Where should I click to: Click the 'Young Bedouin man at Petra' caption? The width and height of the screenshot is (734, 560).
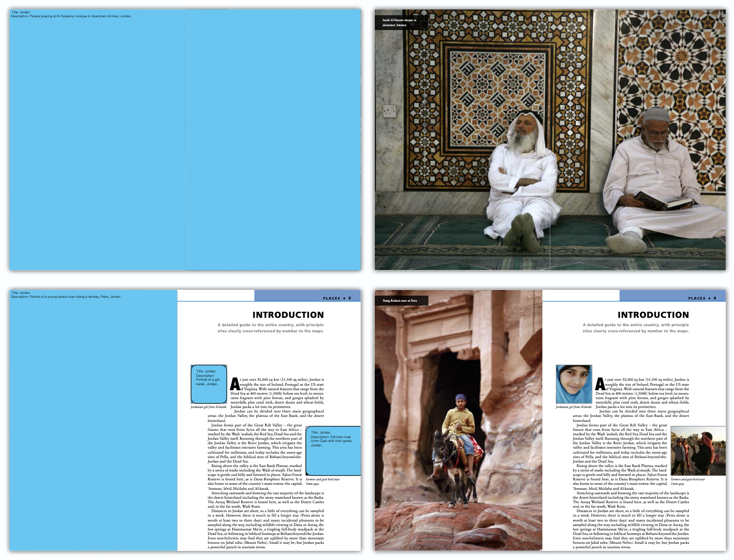coord(400,301)
